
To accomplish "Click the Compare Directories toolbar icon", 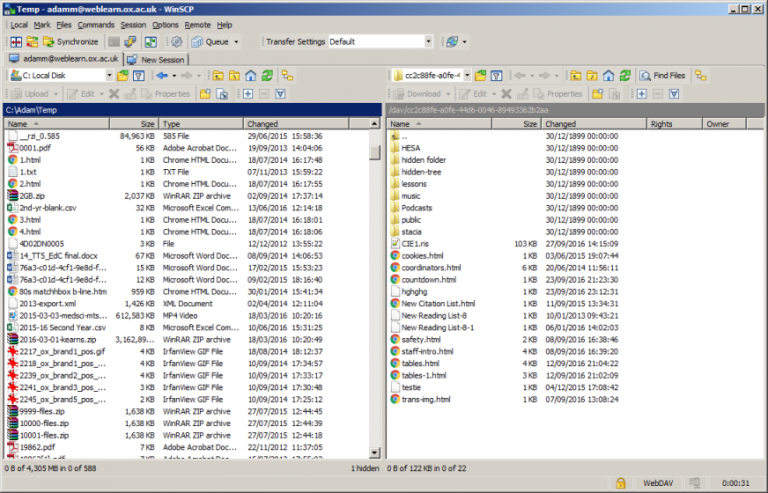I will (16, 42).
